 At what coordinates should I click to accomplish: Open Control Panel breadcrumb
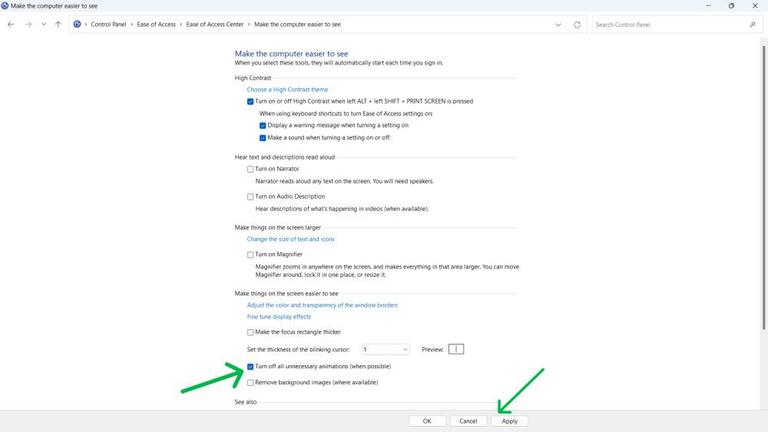[x=108, y=24]
